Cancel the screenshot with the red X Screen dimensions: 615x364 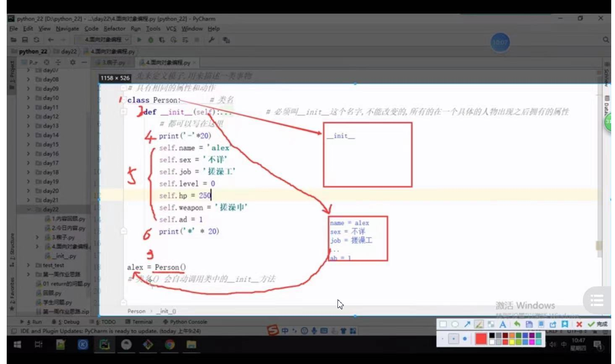579,324
